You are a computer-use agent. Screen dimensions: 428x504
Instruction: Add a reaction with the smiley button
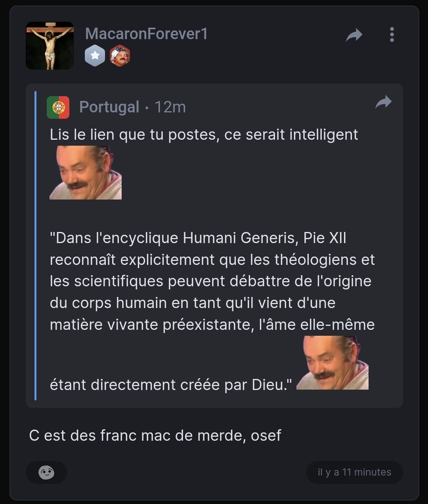tap(46, 472)
